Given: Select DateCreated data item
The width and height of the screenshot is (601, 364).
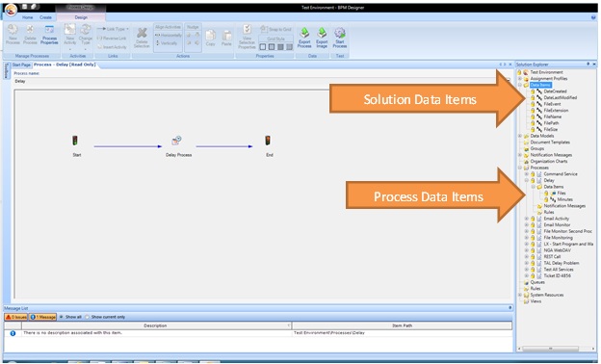Looking at the screenshot, I should point(555,91).
